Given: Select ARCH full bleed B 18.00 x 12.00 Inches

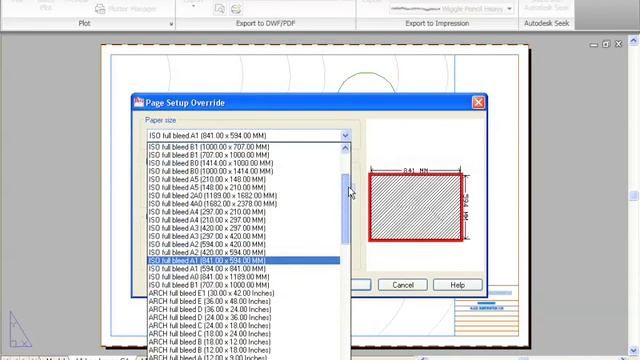Looking at the screenshot, I should 244,342.
